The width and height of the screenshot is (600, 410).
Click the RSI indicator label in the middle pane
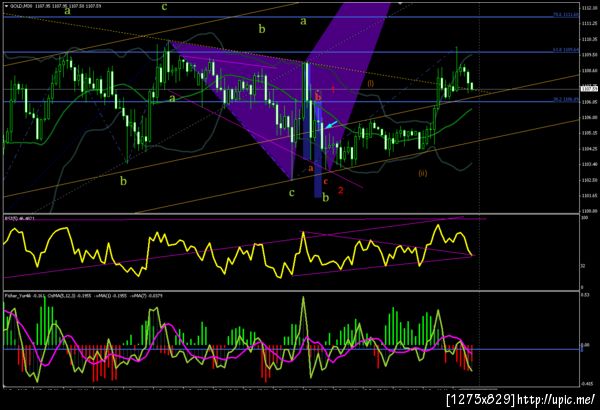[x=20, y=218]
